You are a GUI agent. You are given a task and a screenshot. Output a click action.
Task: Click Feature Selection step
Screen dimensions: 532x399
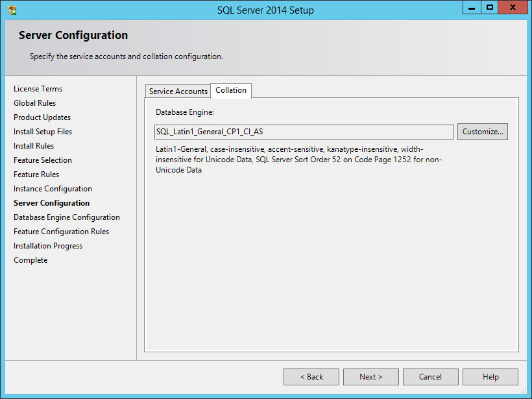coord(43,160)
